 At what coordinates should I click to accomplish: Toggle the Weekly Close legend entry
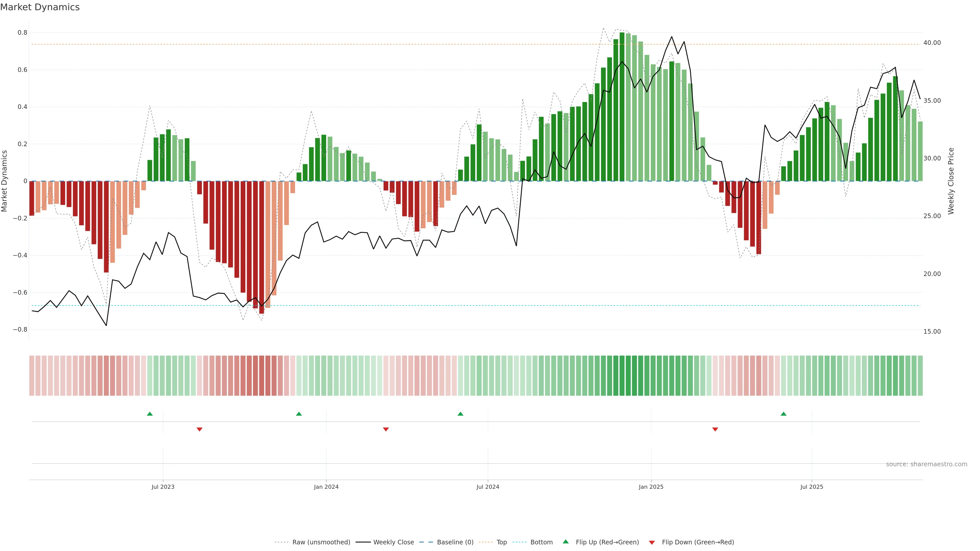[393, 542]
